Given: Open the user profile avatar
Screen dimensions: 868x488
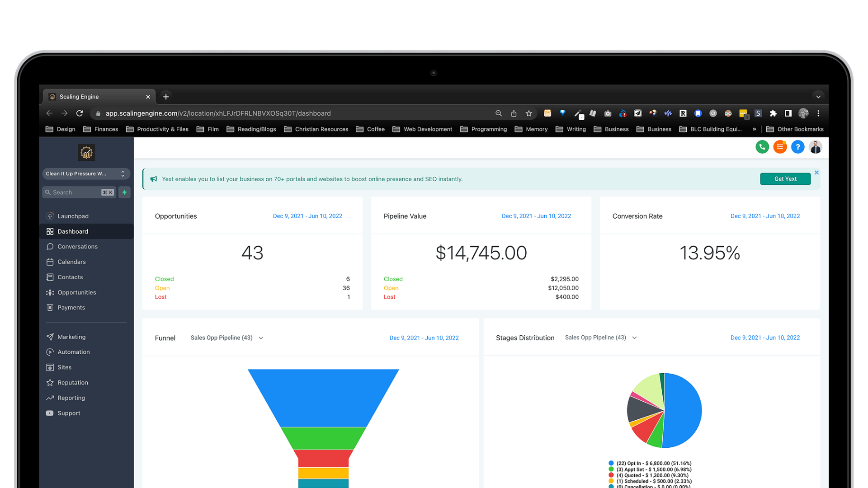Looking at the screenshot, I should click(x=816, y=147).
